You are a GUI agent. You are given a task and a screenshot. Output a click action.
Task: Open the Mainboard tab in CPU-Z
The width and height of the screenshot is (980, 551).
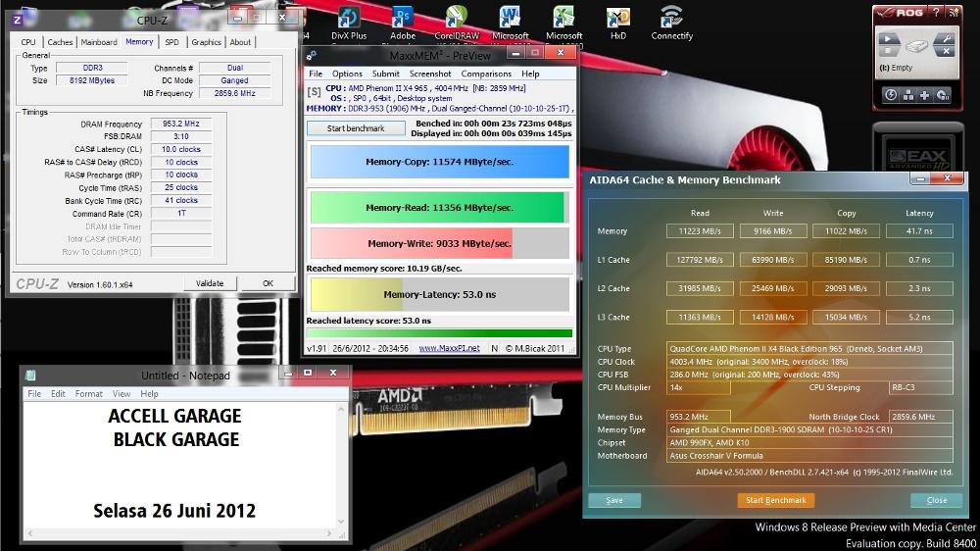tap(99, 42)
